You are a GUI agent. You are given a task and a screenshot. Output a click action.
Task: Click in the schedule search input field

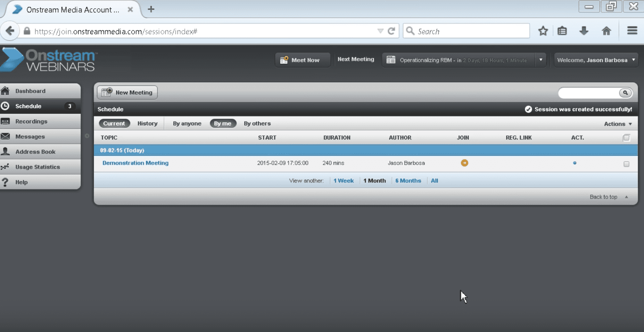(588, 93)
